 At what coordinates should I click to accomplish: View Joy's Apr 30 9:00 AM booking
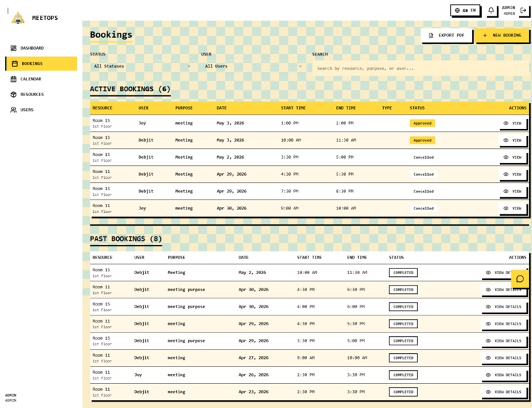[513, 208]
